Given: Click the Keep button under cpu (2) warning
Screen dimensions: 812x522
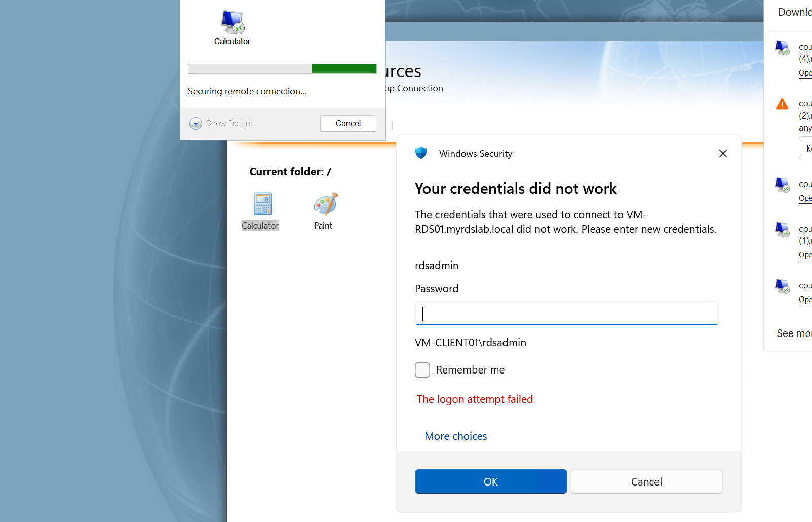Looking at the screenshot, I should (x=806, y=148).
